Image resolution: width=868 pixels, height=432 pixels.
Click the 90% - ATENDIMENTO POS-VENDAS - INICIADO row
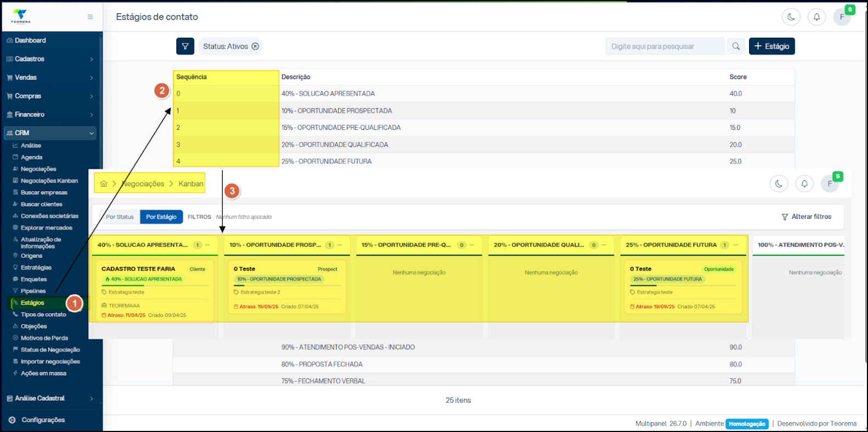[483, 347]
